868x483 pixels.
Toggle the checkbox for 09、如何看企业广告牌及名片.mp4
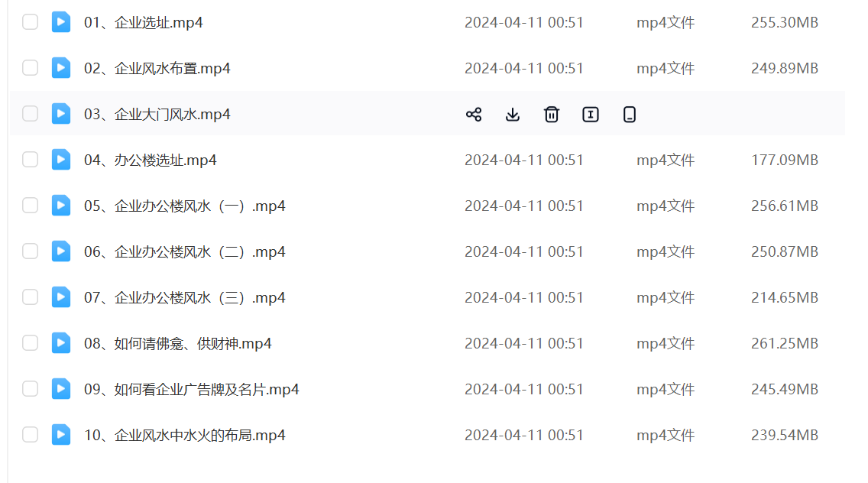pos(30,389)
